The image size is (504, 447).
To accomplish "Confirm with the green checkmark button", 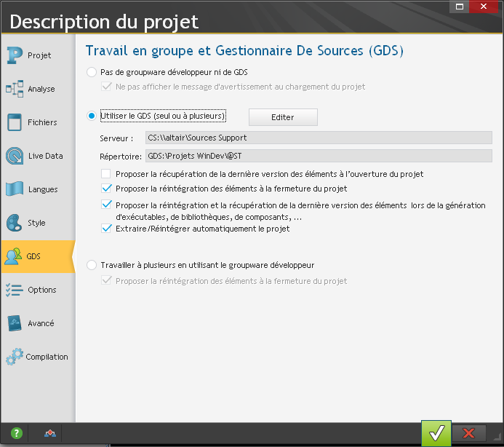I will (436, 433).
